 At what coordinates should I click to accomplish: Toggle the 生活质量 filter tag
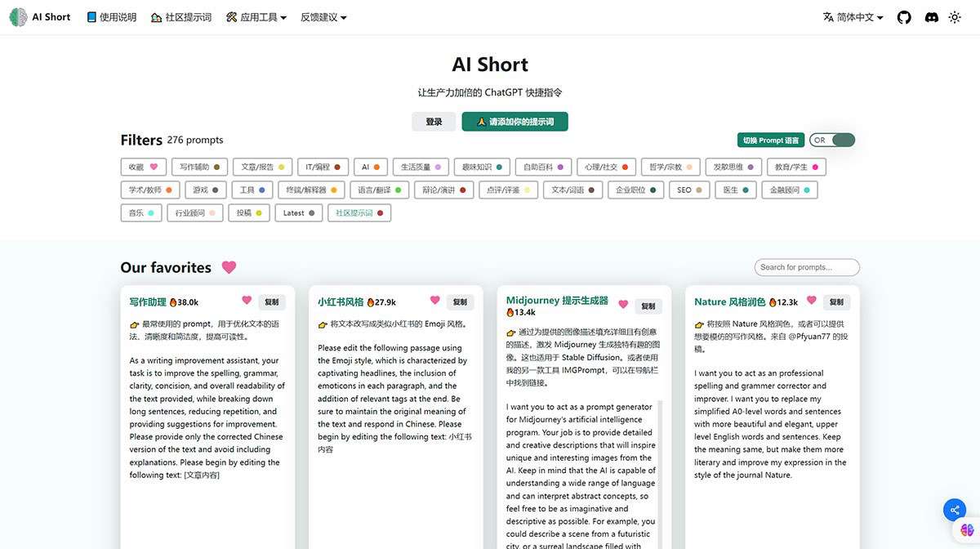click(x=421, y=167)
